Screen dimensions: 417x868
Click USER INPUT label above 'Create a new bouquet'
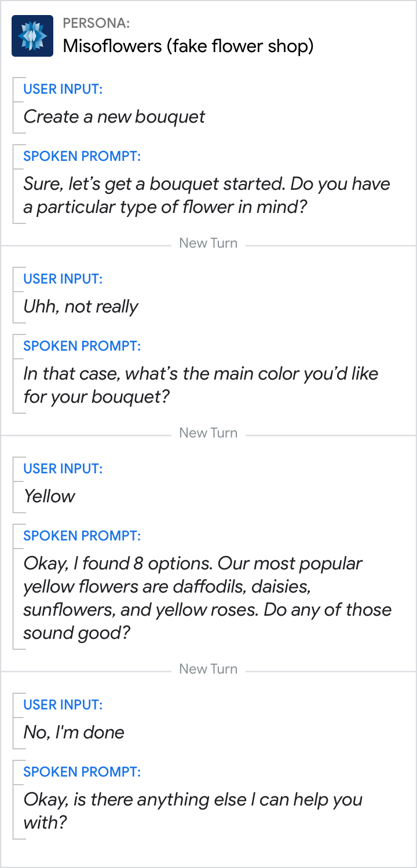coord(63,89)
